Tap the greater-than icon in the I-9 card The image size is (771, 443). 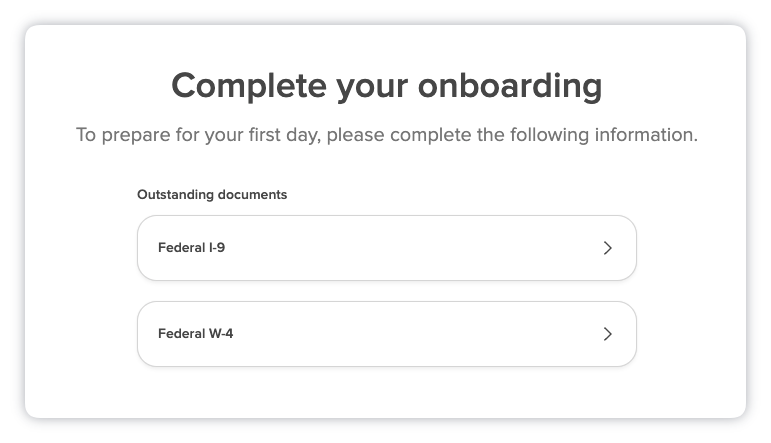pyautogui.click(x=608, y=248)
